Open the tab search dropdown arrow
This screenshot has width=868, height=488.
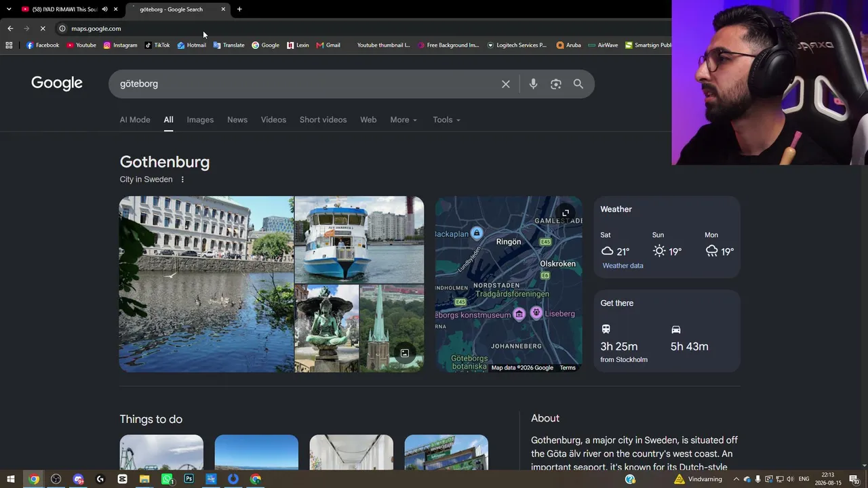pos(9,9)
